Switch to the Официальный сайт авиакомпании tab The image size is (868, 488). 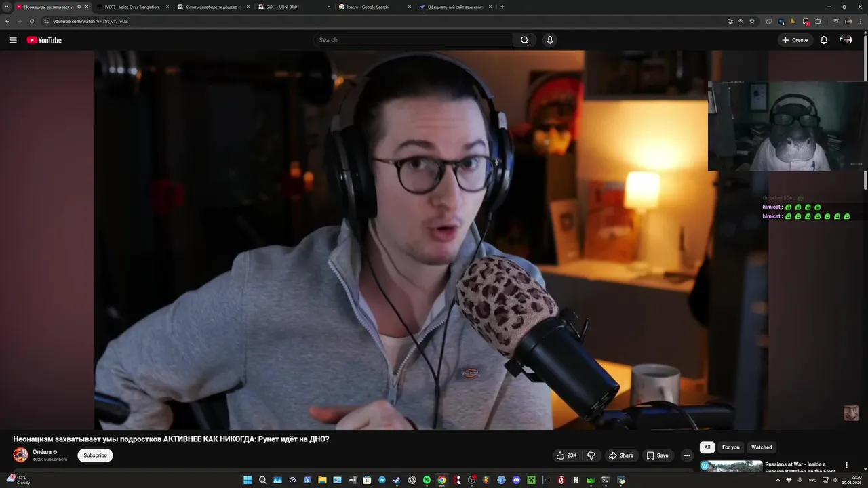click(x=456, y=7)
